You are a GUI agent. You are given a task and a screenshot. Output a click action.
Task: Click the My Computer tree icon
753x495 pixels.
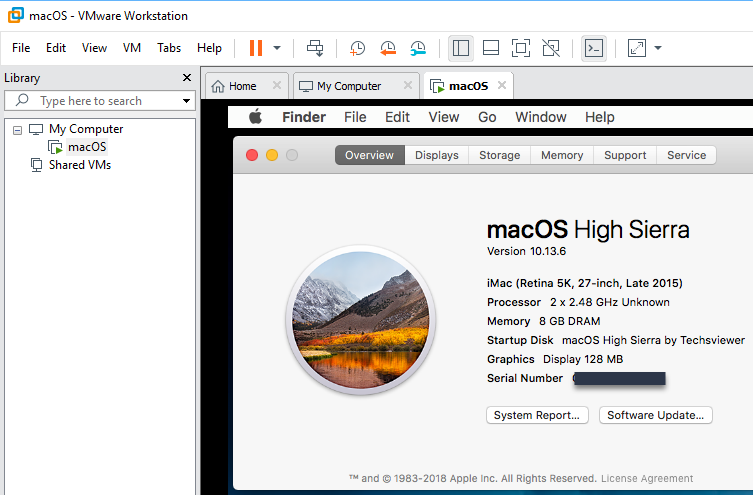coord(36,129)
